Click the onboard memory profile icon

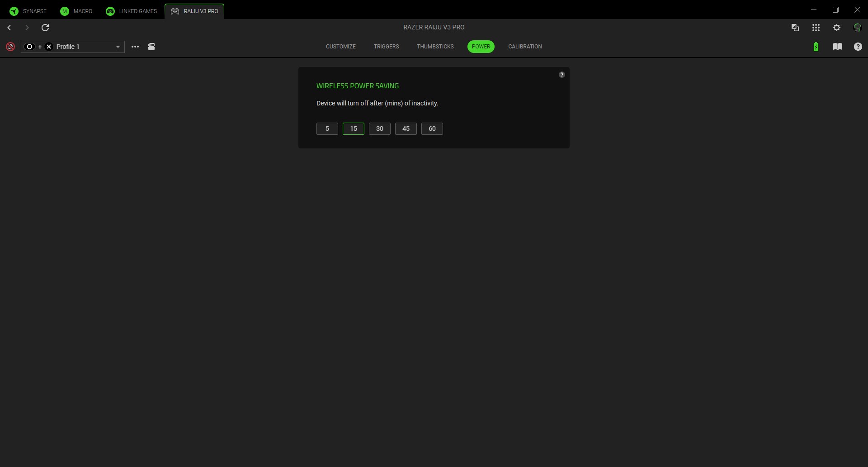tap(151, 47)
